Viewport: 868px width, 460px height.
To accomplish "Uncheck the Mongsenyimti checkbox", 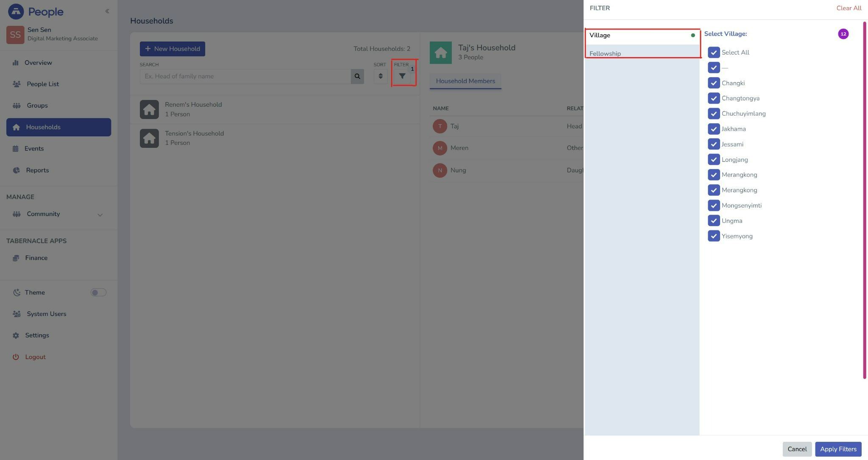I will tap(714, 205).
